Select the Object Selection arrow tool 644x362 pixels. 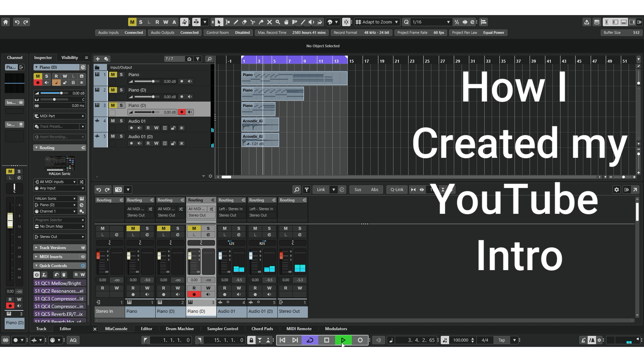[x=219, y=22]
